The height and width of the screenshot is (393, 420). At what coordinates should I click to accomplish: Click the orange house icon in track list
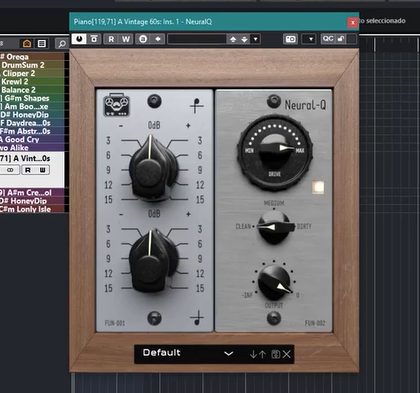pyautogui.click(x=27, y=44)
